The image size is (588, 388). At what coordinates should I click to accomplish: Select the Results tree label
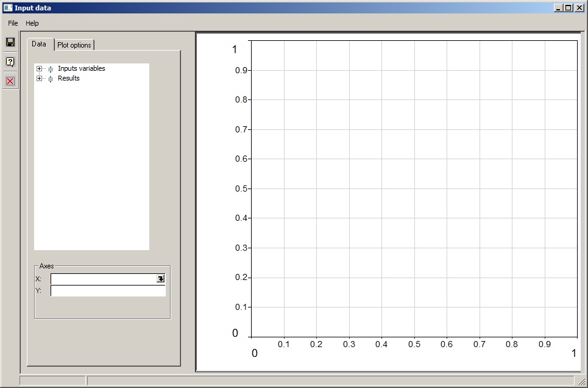pyautogui.click(x=69, y=79)
